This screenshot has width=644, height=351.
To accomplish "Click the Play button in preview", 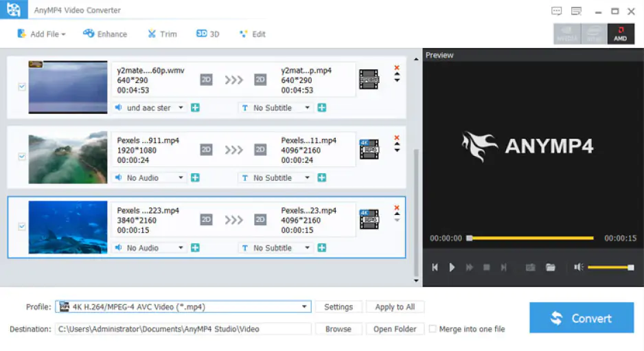I will click(x=452, y=267).
